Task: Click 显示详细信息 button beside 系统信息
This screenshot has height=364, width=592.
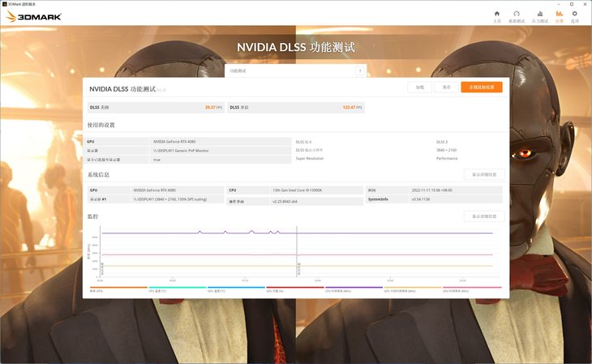Action: 484,174
